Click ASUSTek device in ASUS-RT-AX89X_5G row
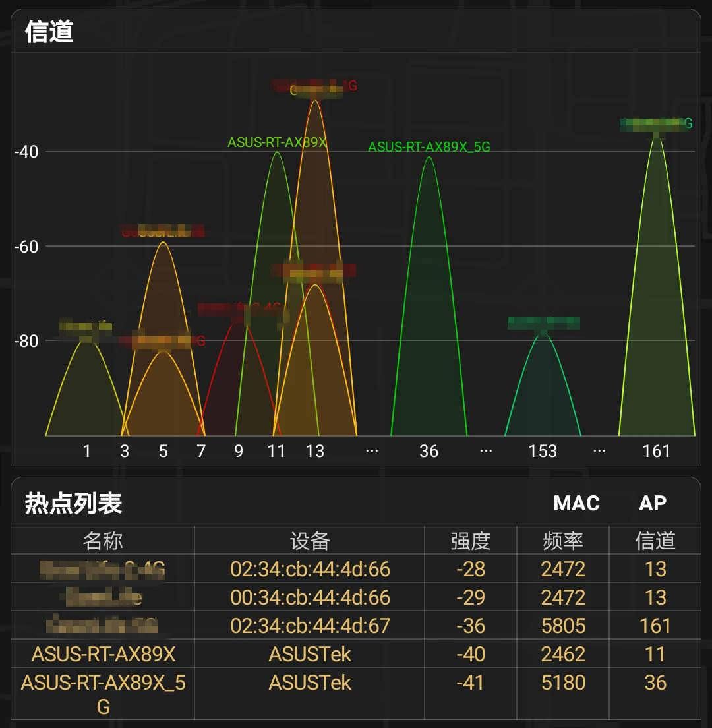The width and height of the screenshot is (712, 728). 310,682
